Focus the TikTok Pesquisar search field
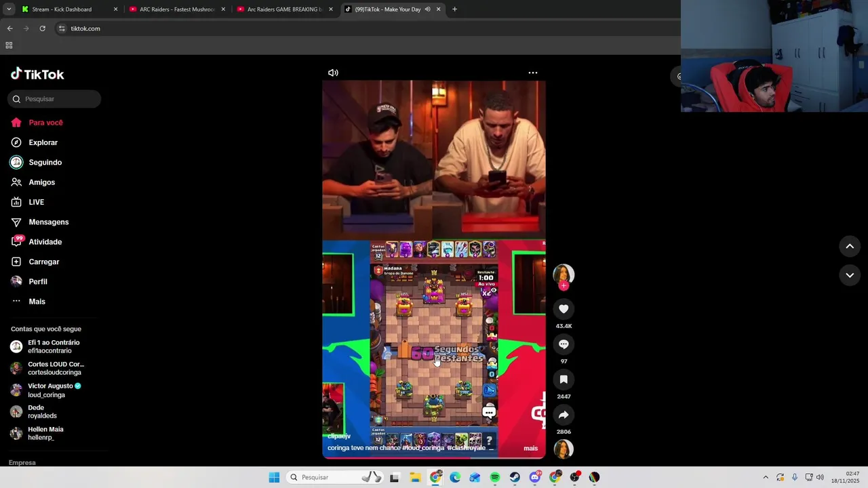Screen dimensions: 868x488 click(x=54, y=99)
